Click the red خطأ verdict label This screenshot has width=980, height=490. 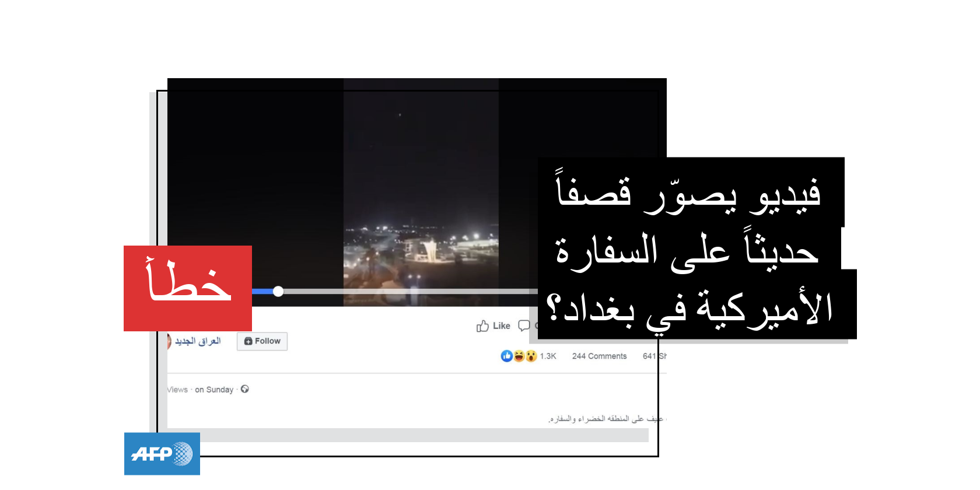pos(188,288)
